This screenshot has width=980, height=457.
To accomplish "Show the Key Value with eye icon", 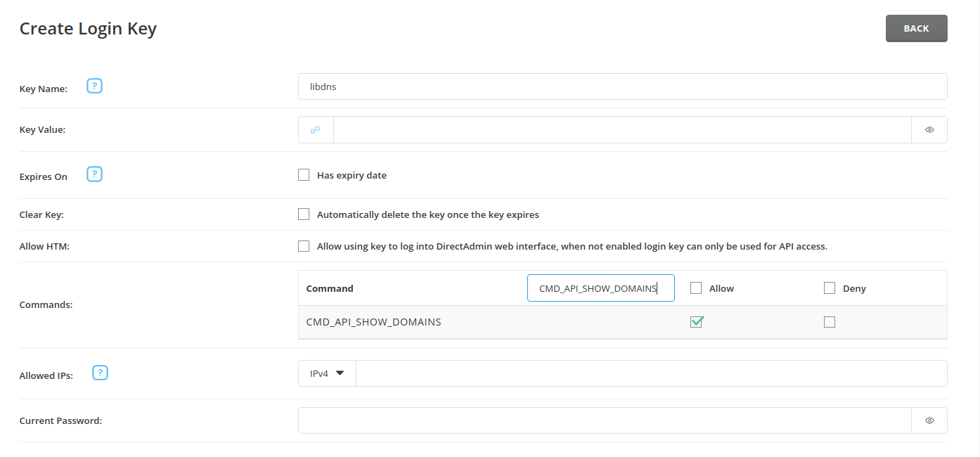I will coord(929,129).
